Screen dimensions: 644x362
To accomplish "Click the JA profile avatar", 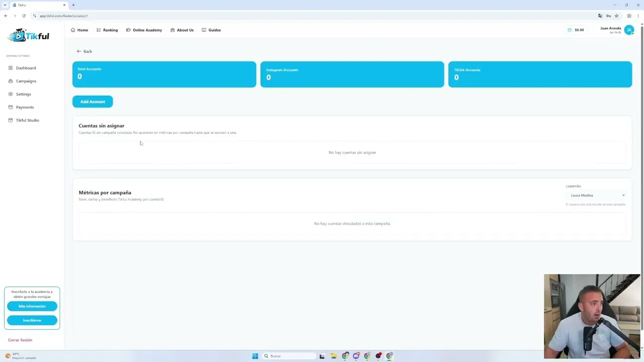I will pyautogui.click(x=629, y=30).
